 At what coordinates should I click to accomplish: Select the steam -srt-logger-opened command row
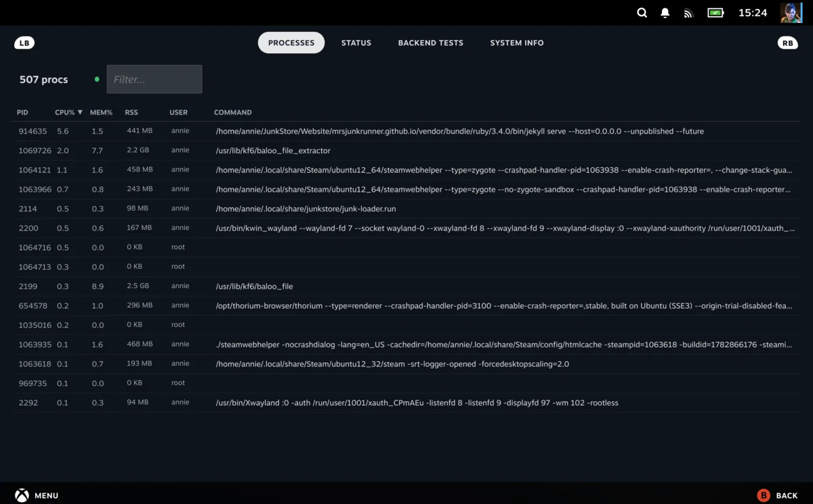[406, 364]
